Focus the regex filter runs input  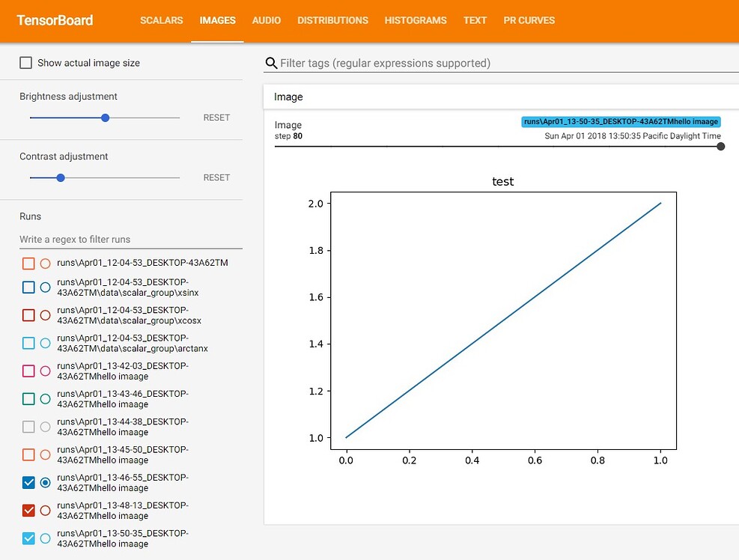point(130,240)
